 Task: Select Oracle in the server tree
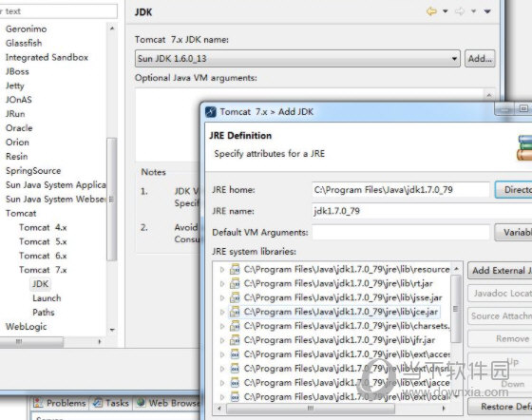19,128
